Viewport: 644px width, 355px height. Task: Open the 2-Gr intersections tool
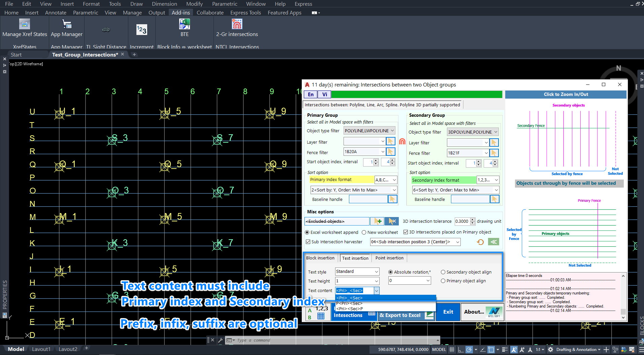coord(237,24)
